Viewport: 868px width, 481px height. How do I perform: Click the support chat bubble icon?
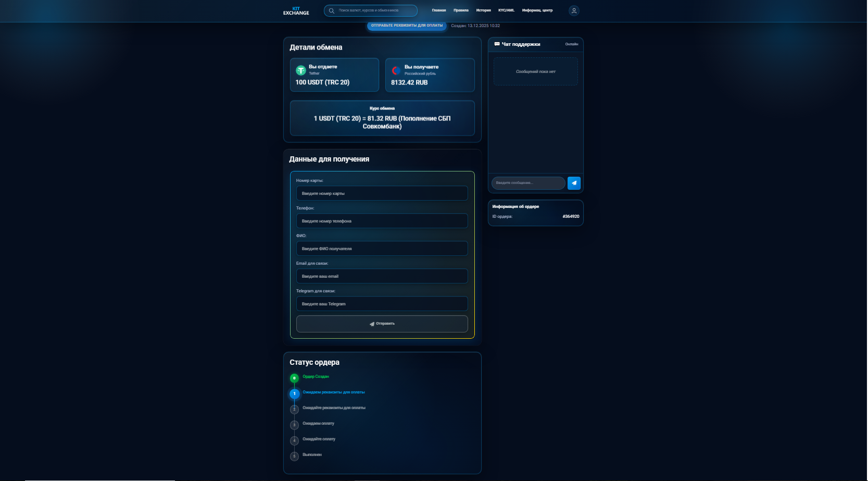click(x=497, y=44)
